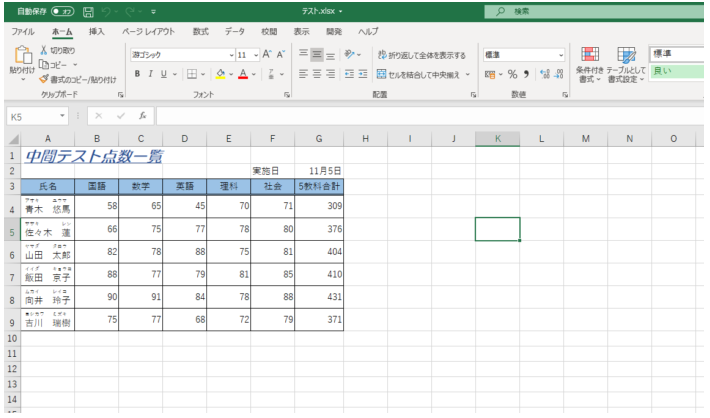Toggle Bold formatting
The image size is (710, 418).
tap(137, 73)
